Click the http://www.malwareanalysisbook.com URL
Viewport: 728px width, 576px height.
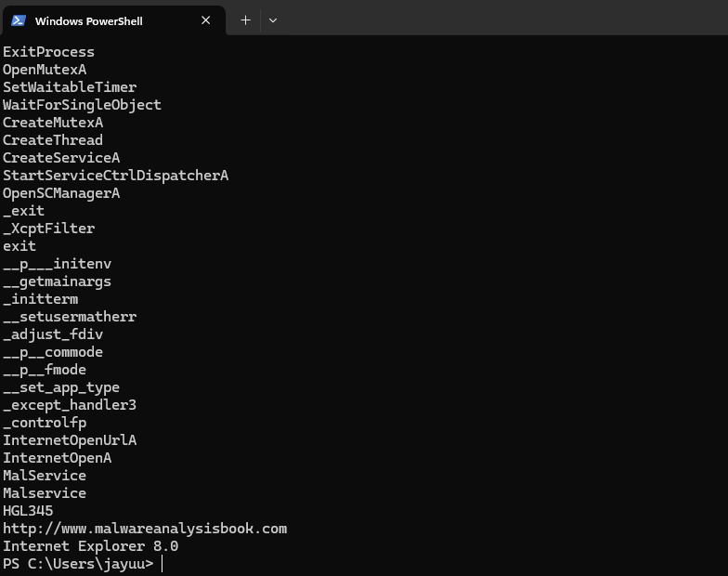coord(145,529)
